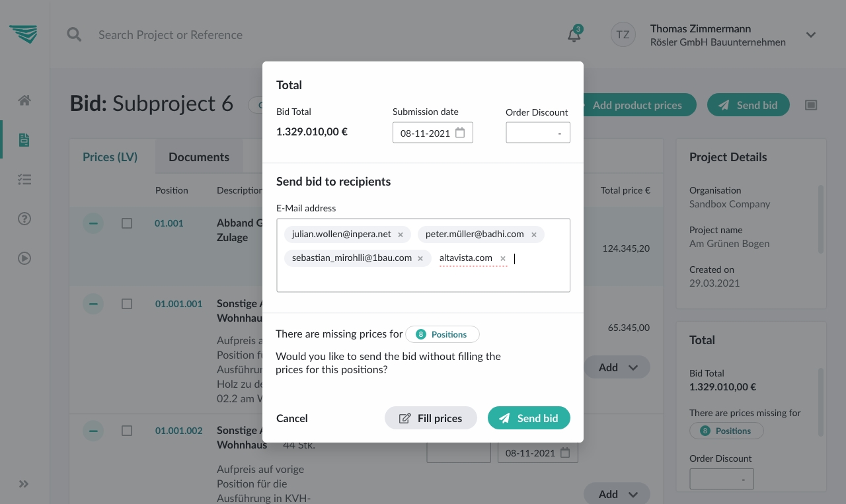Expand the user account dropdown chevron

tap(811, 35)
